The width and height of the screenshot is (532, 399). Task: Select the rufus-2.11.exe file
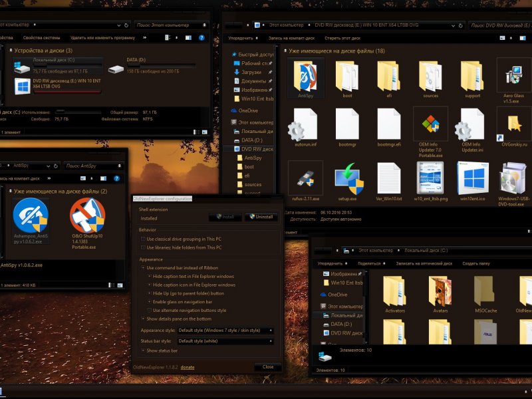coord(305,182)
